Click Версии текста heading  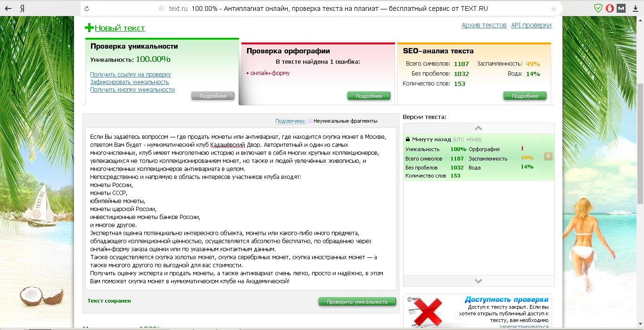point(424,117)
